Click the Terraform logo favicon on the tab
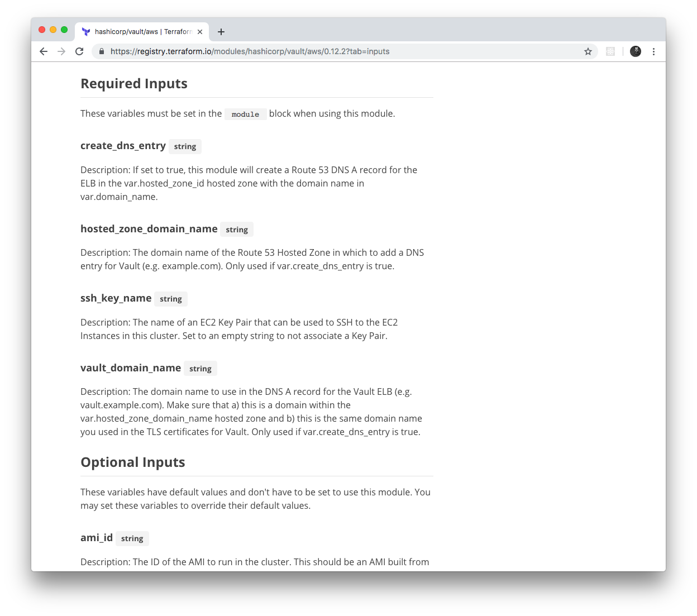The image size is (697, 616). click(x=85, y=32)
